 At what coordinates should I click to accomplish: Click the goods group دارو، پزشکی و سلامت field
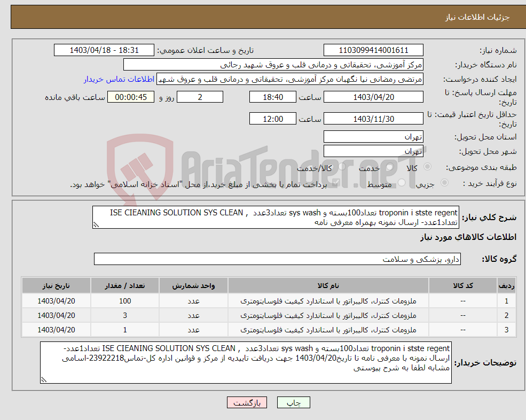coord(278,259)
